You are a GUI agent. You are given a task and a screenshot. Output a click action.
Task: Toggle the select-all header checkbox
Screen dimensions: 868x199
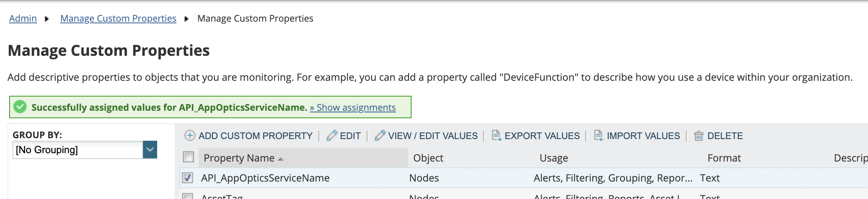pos(188,157)
